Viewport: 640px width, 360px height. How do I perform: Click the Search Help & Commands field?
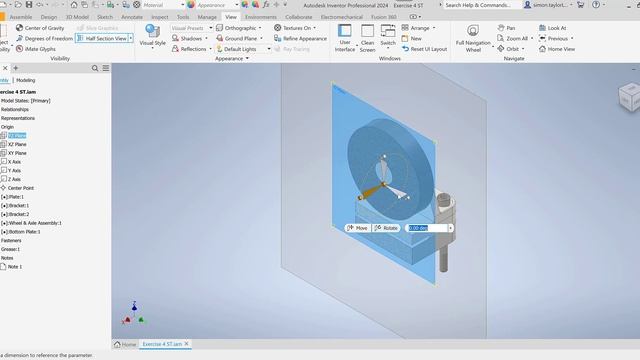click(x=482, y=5)
